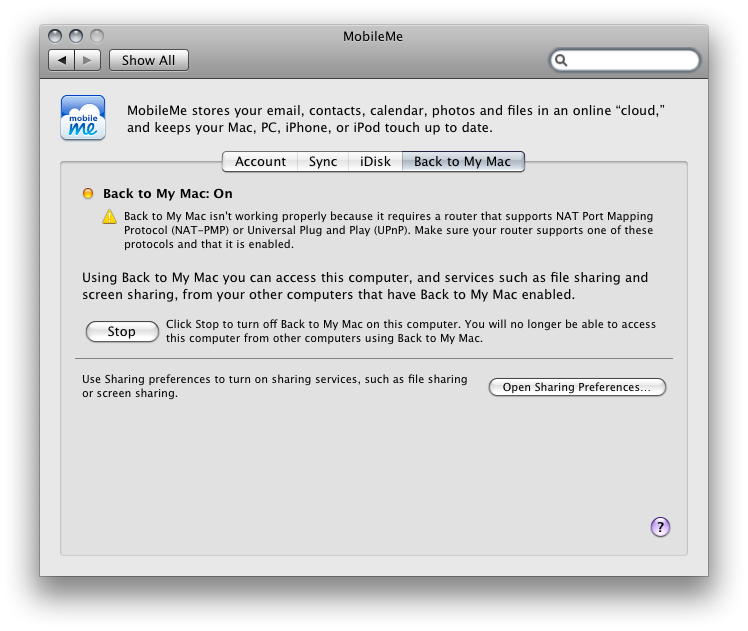Click the yellow warning triangle icon
Screen dimensions: 748x631
point(109,217)
